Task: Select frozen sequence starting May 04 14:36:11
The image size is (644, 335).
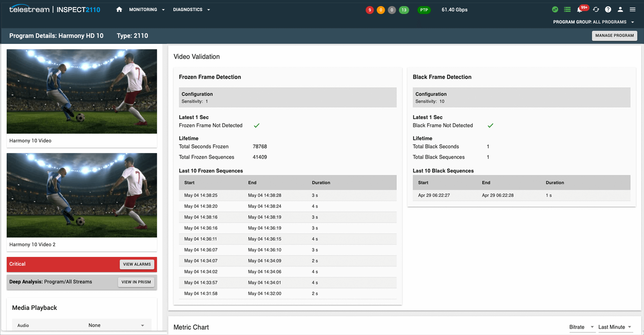Action: click(287, 239)
